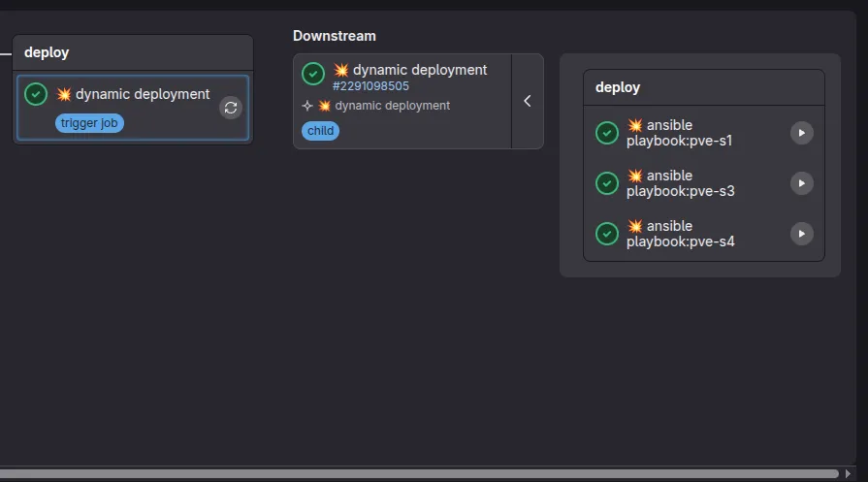
Task: Click passed status icon of trigger job
Action: click(x=36, y=94)
